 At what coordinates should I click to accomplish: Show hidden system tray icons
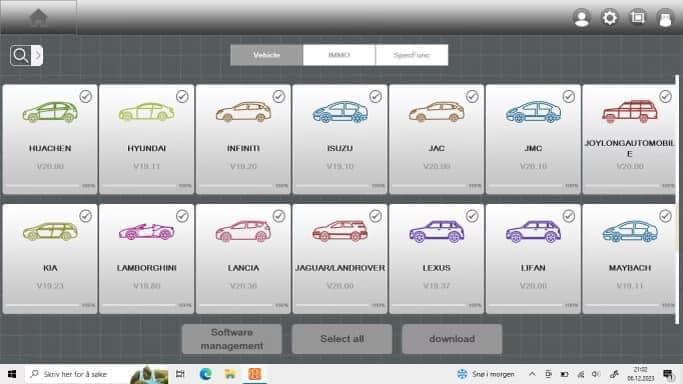click(532, 374)
